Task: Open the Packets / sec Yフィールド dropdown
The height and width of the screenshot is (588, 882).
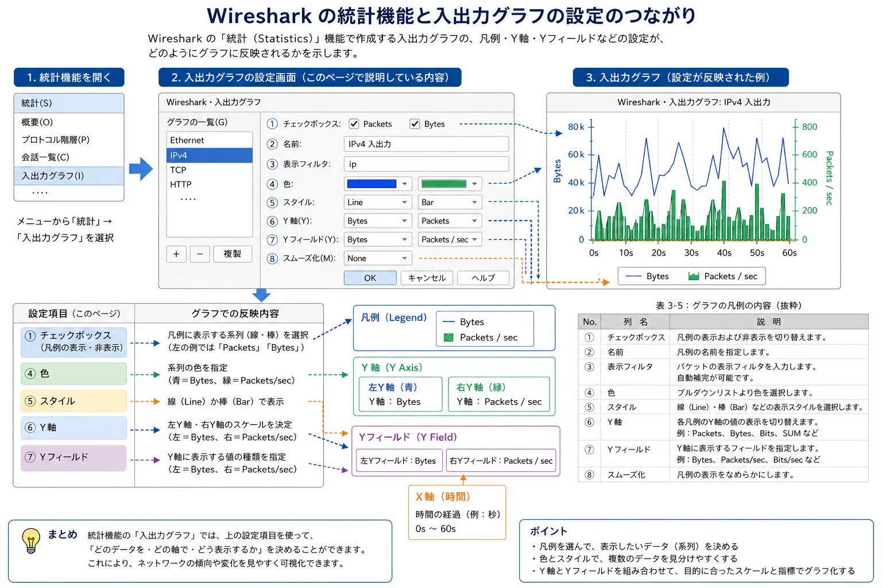Action: point(450,239)
